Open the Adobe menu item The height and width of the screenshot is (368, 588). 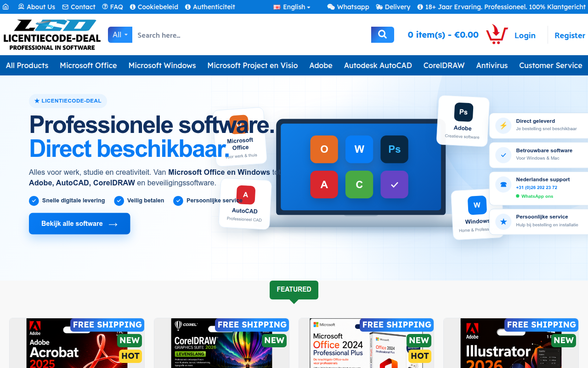(x=321, y=65)
